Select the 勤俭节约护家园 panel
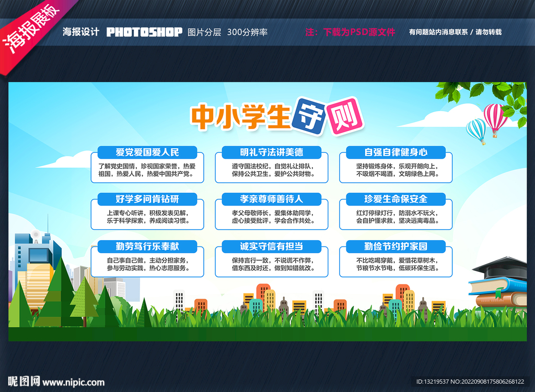This screenshot has width=535, height=392. tap(396, 246)
